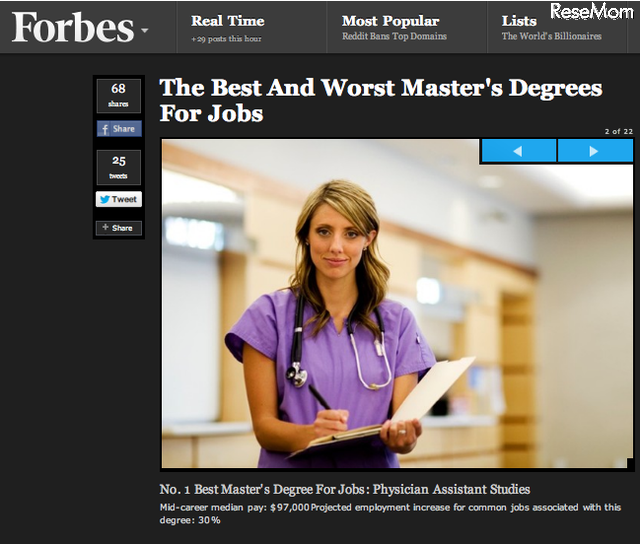Open the plus Share button
The width and height of the screenshot is (640, 544).
coord(119,228)
